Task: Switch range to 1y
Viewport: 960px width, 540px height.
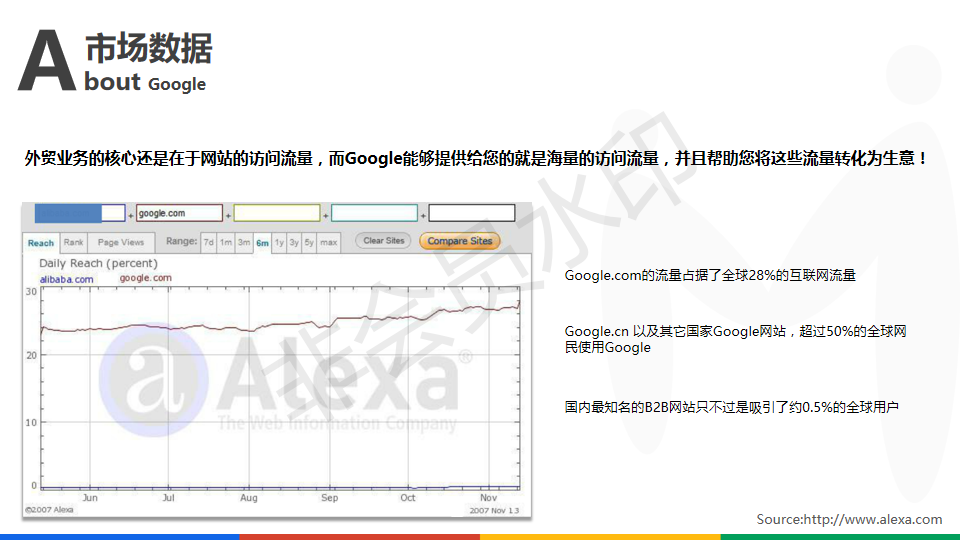Action: click(x=280, y=242)
